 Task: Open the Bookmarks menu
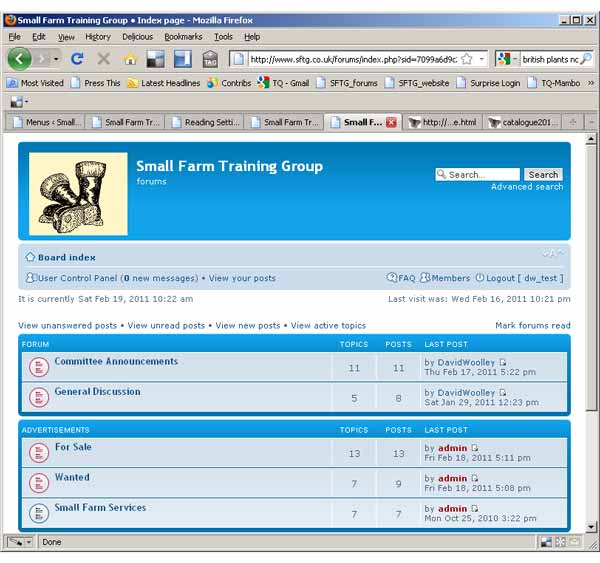[x=183, y=36]
